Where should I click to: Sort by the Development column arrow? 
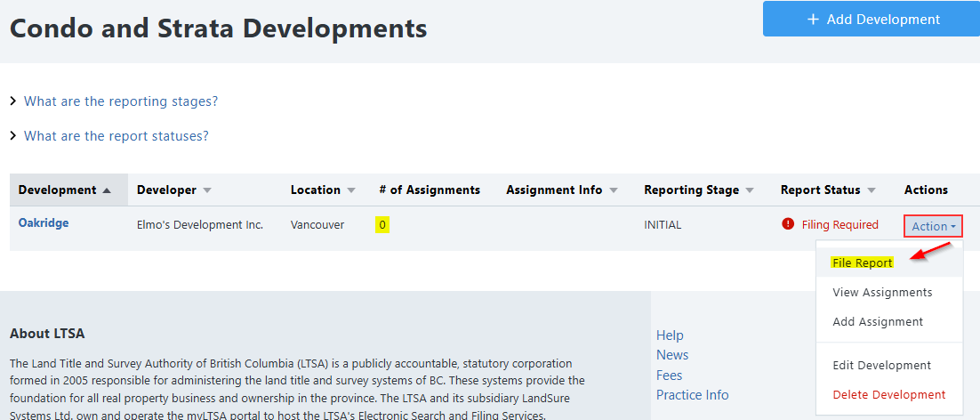(x=107, y=190)
